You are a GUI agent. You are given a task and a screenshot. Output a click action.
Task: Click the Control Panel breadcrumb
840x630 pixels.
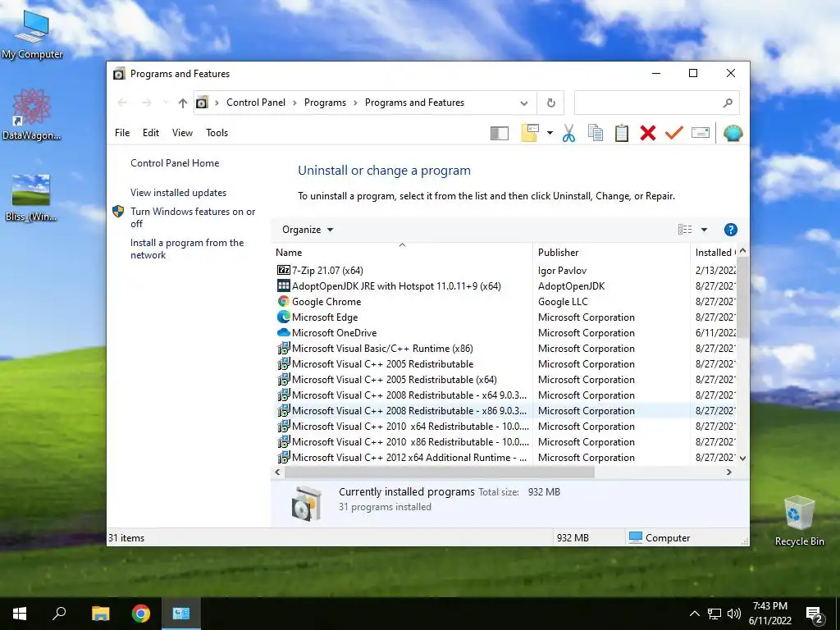pos(256,103)
